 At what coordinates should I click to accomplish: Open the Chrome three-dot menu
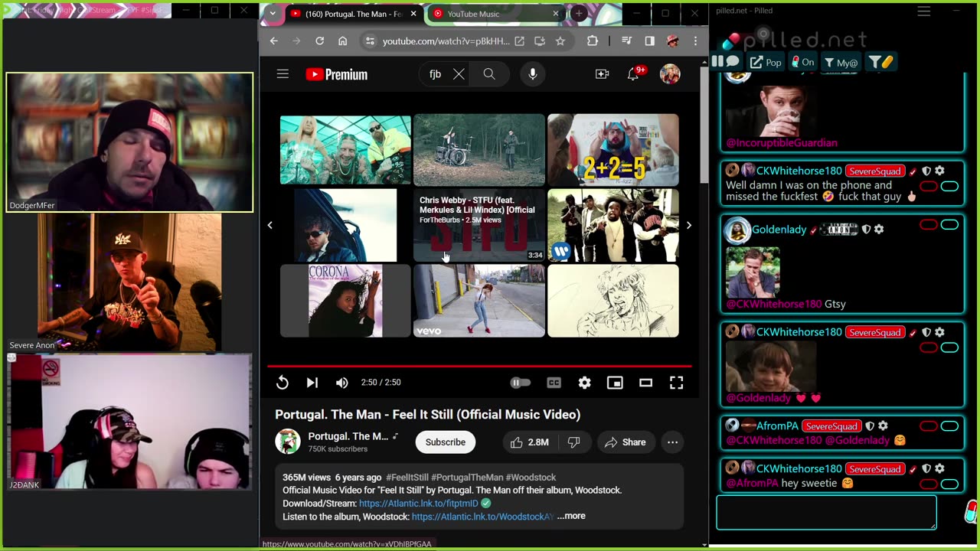(x=695, y=41)
